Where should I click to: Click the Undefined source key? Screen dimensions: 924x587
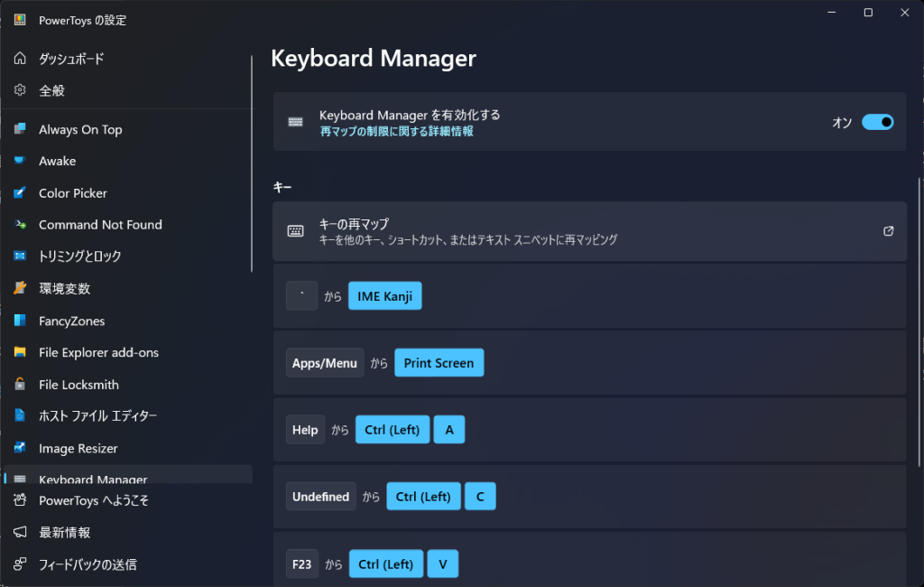click(320, 496)
